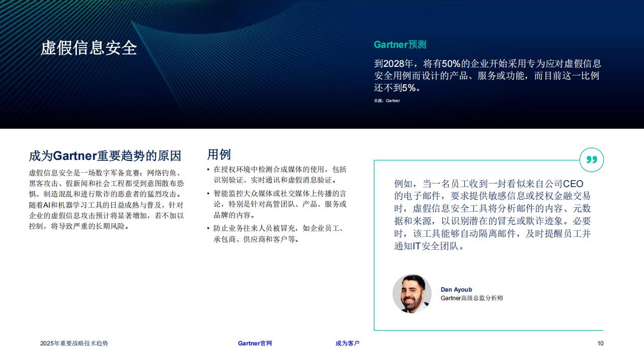
Task: Select the quote paragraph starting 例如，当一名员工
Action: [x=493, y=215]
